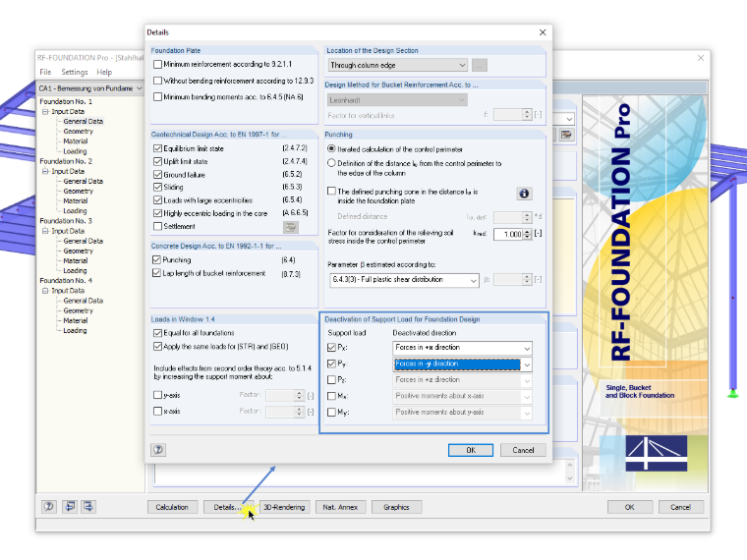This screenshot has width=747, height=560.
Task: Select Material under Foundation No. 3
Action: 76,261
